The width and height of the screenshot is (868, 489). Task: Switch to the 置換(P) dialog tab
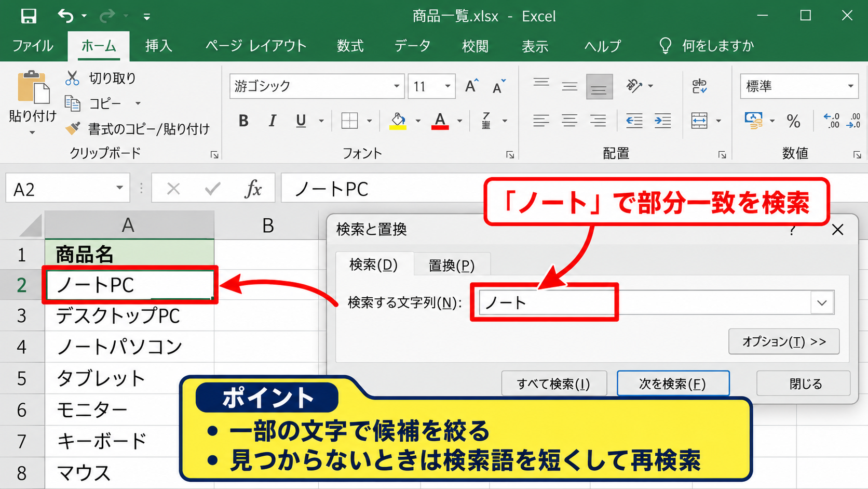[x=451, y=266]
